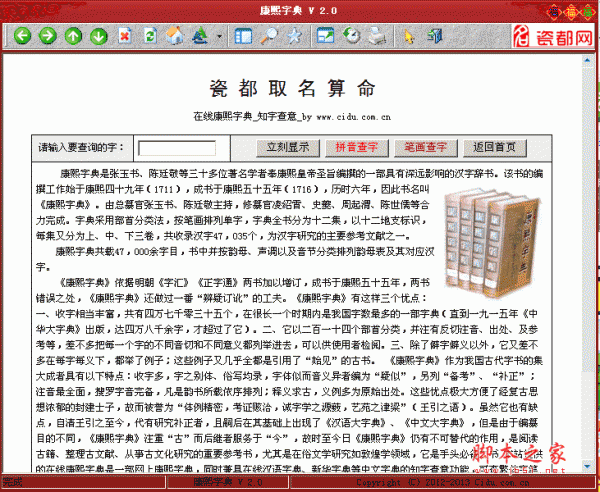Click the 返回首页 button
The width and height of the screenshot is (600, 492).
tap(495, 148)
